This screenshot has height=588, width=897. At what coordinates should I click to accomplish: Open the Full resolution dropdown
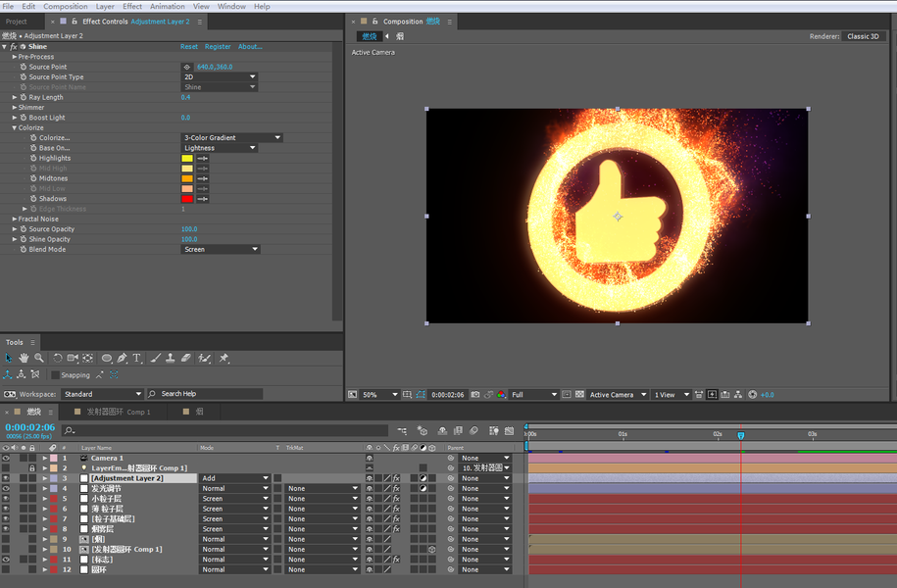533,395
